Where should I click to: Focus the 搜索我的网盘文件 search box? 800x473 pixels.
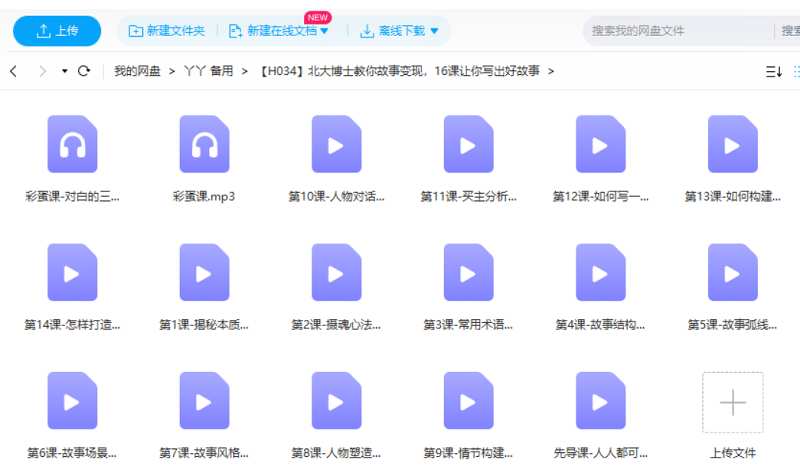click(670, 31)
